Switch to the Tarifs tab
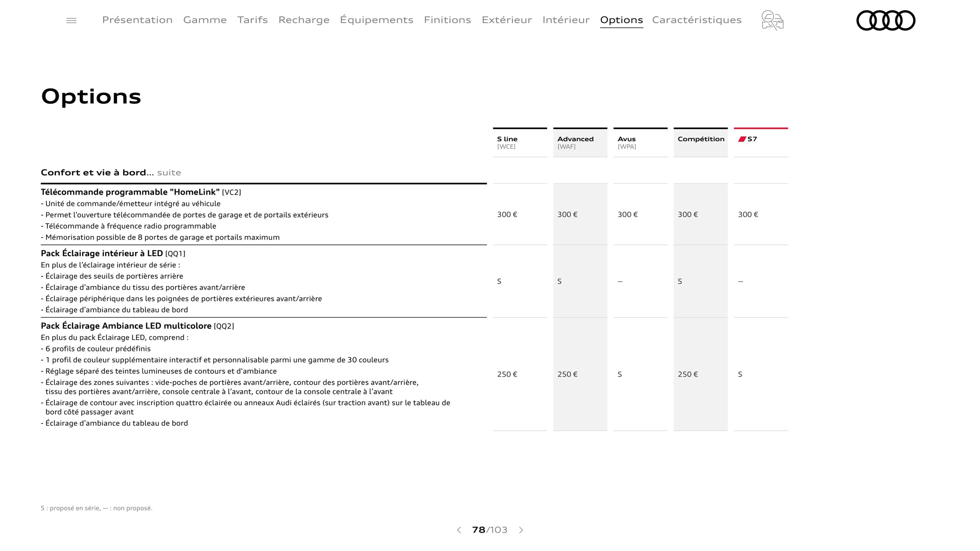980x551 pixels. pyautogui.click(x=252, y=20)
